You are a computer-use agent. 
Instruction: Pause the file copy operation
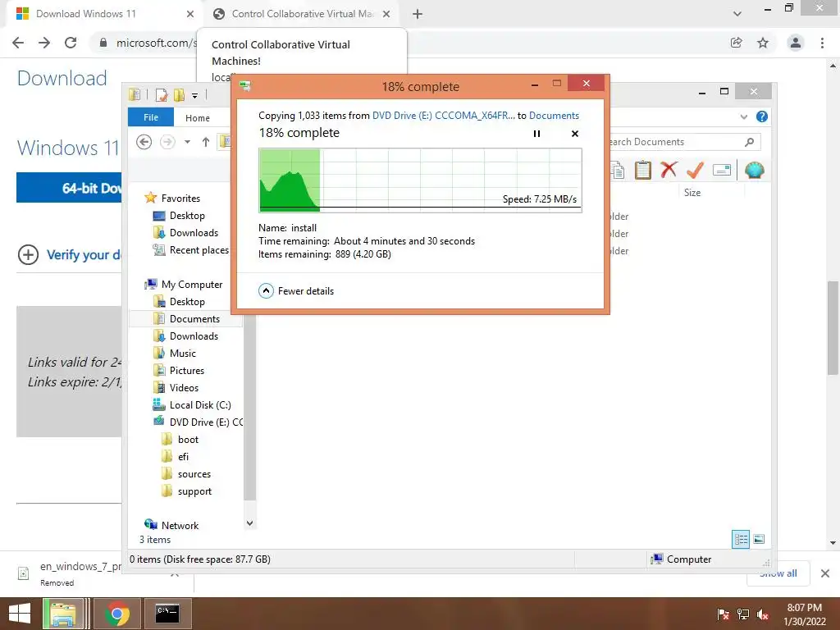click(536, 134)
